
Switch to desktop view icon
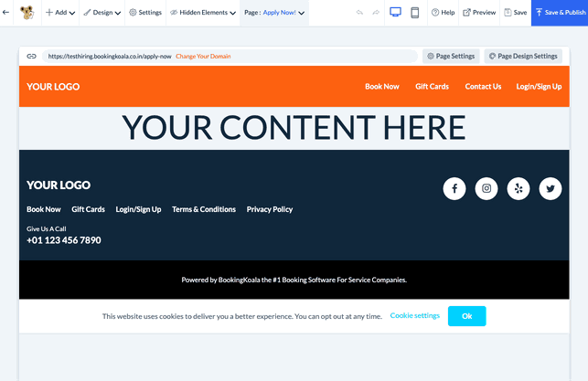click(x=395, y=13)
